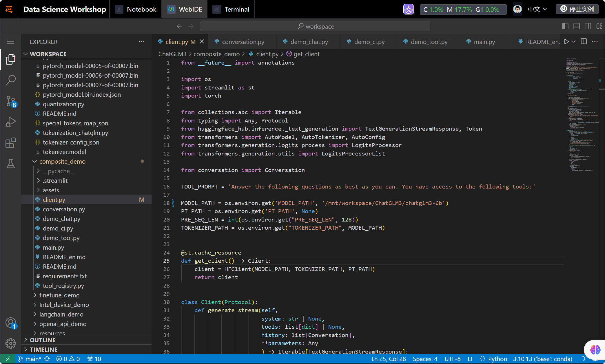Open the Extensions view
Viewport: 605px width, 364px height.
coord(11,143)
